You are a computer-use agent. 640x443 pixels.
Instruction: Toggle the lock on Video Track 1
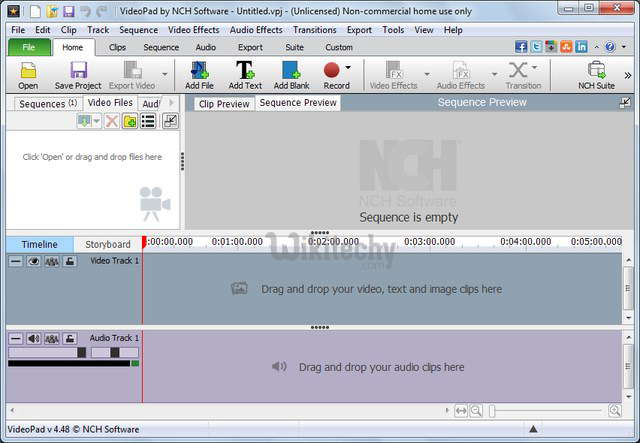click(69, 261)
